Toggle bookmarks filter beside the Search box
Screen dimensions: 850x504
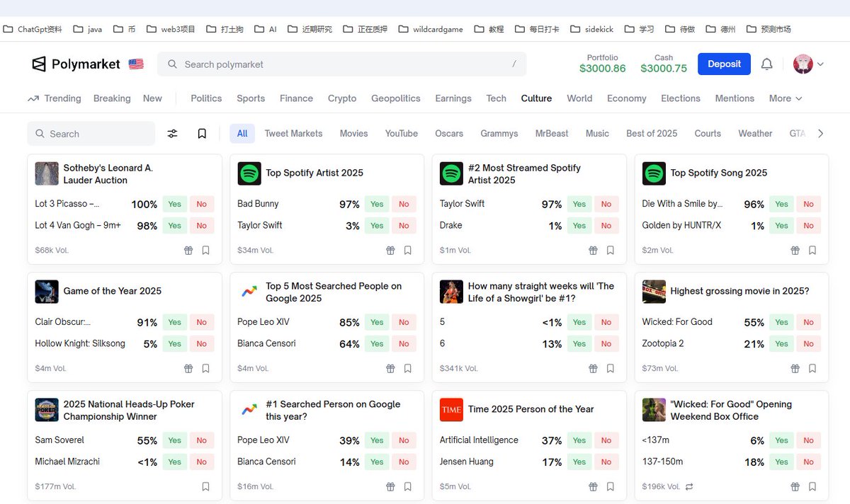pos(202,134)
